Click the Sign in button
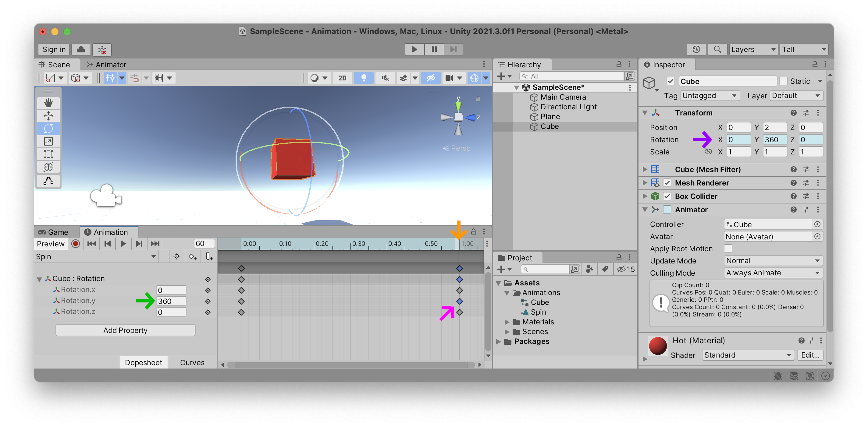The height and width of the screenshot is (427, 868). click(53, 49)
